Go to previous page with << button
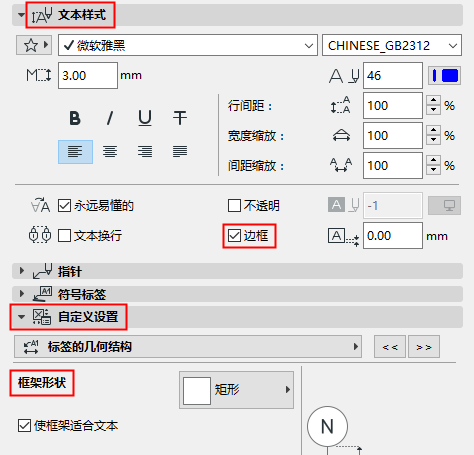The height and width of the screenshot is (455, 474). [x=390, y=347]
